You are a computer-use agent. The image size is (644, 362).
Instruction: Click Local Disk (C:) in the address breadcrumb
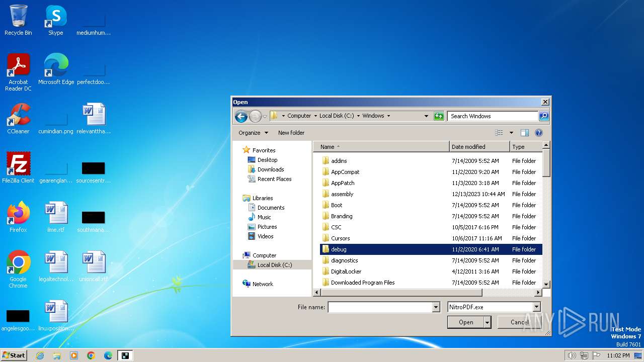[337, 116]
